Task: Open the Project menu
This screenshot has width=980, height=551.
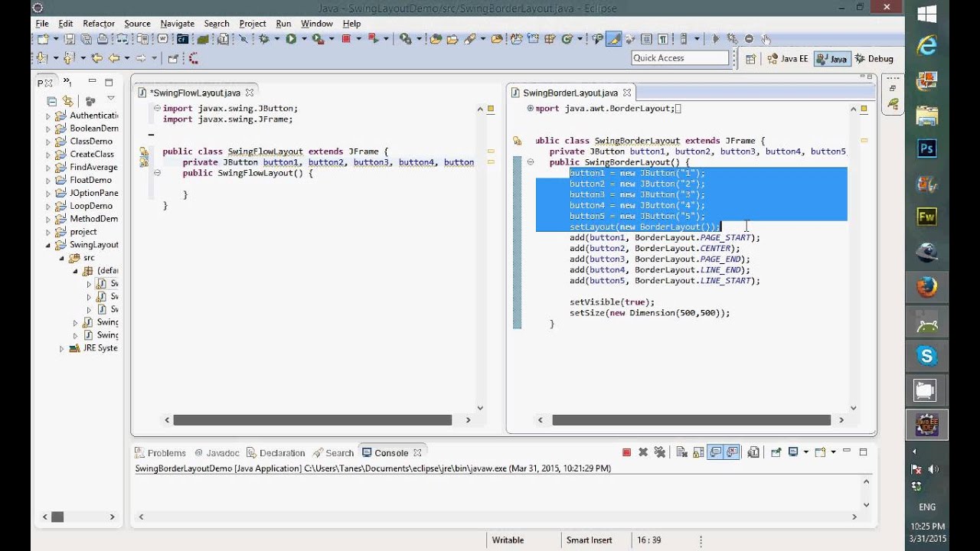Action: coord(253,24)
